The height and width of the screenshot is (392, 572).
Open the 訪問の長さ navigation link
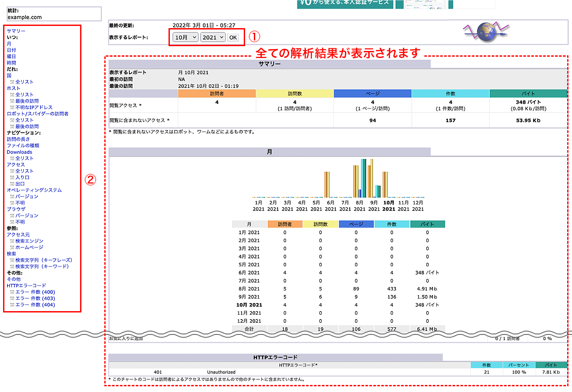[18, 139]
